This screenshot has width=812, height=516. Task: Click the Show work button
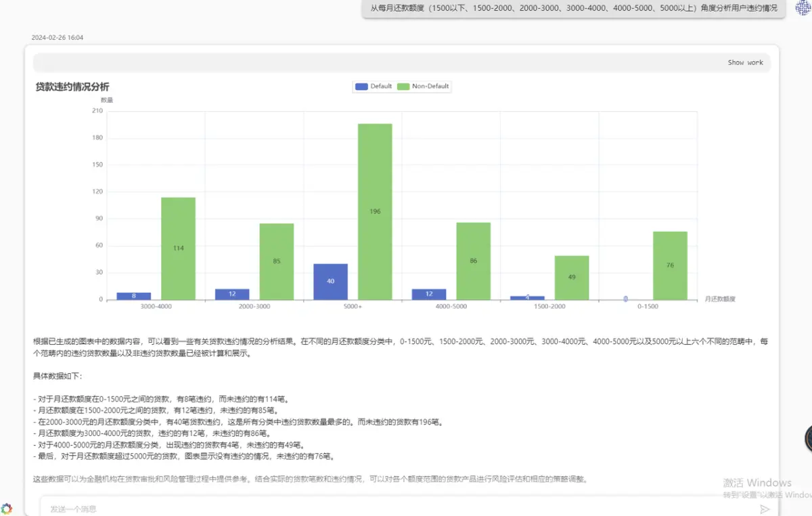point(745,62)
